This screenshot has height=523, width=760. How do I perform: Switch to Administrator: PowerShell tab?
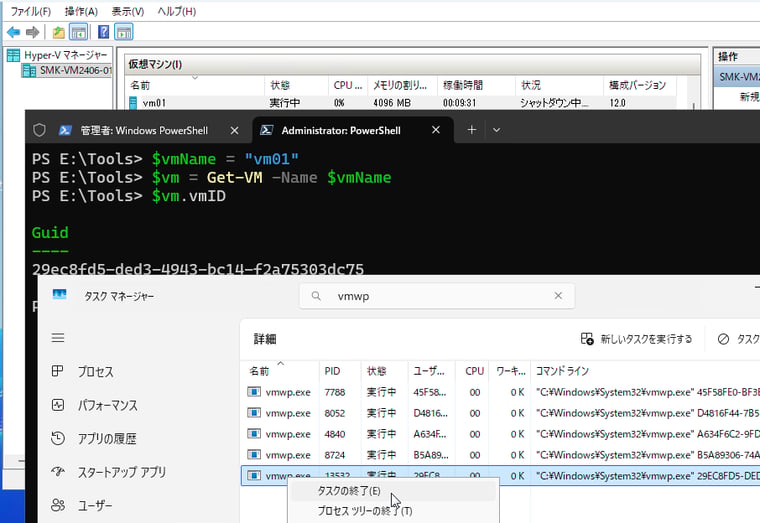click(x=341, y=130)
